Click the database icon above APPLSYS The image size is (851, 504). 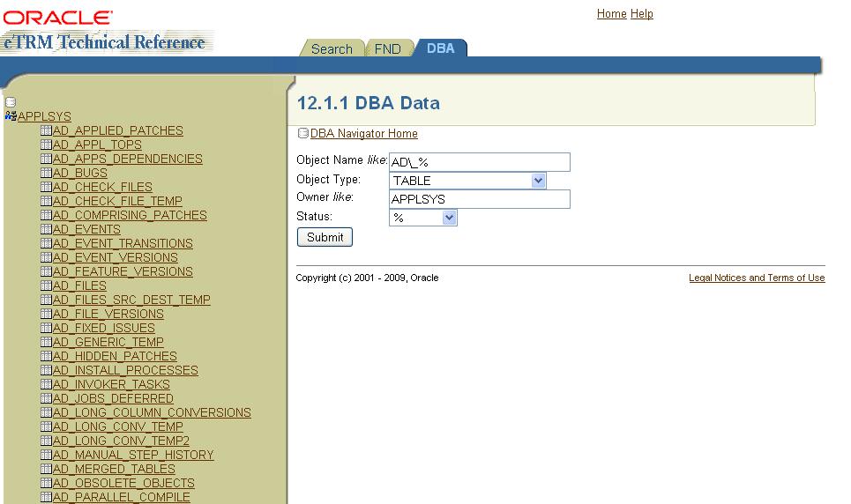coord(11,102)
